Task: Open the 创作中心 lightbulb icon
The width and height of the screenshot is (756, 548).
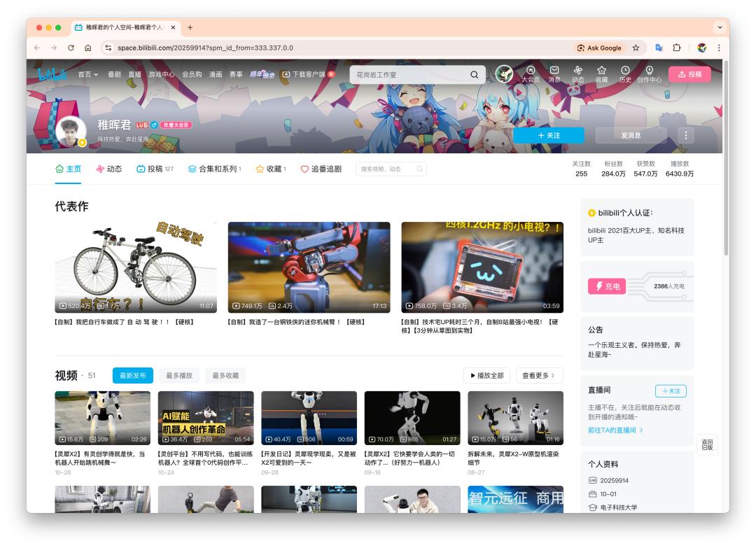Action: 650,74
